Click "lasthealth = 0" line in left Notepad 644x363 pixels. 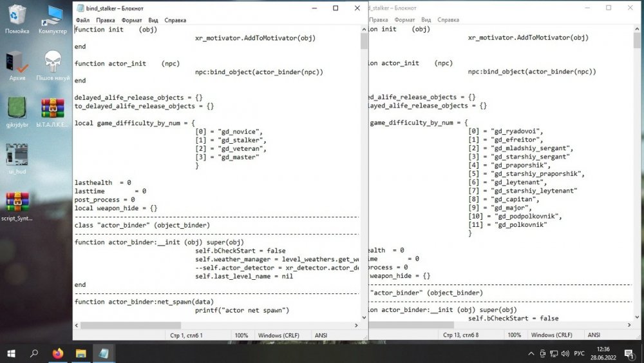[x=102, y=182]
